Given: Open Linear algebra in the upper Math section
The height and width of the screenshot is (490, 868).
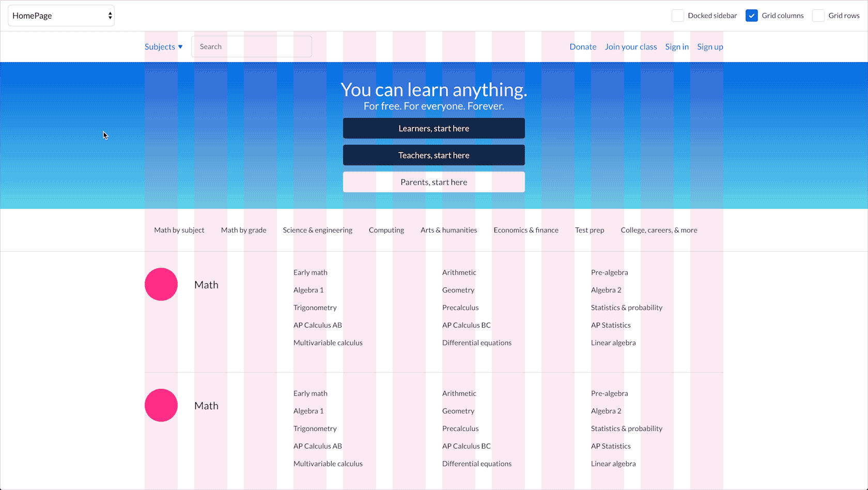Looking at the screenshot, I should [613, 343].
